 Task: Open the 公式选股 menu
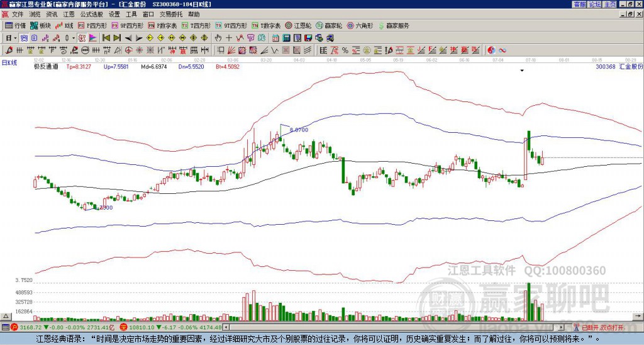tap(91, 13)
